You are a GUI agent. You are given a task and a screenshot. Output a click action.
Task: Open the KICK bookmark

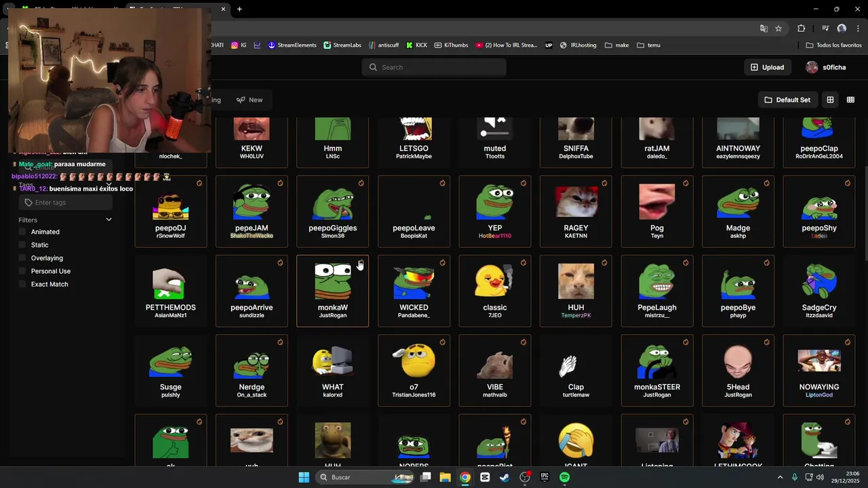(416, 45)
